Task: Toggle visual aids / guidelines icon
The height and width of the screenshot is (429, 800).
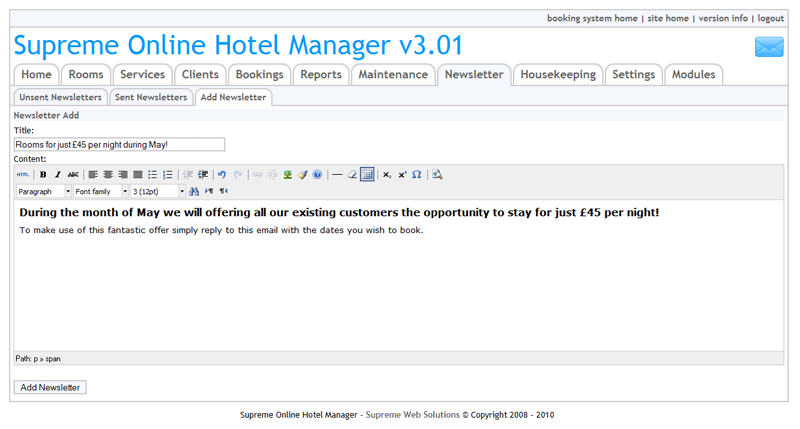Action: [367, 174]
